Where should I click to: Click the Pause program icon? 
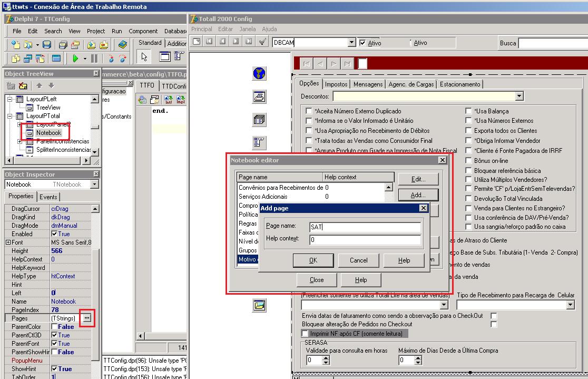click(x=94, y=58)
